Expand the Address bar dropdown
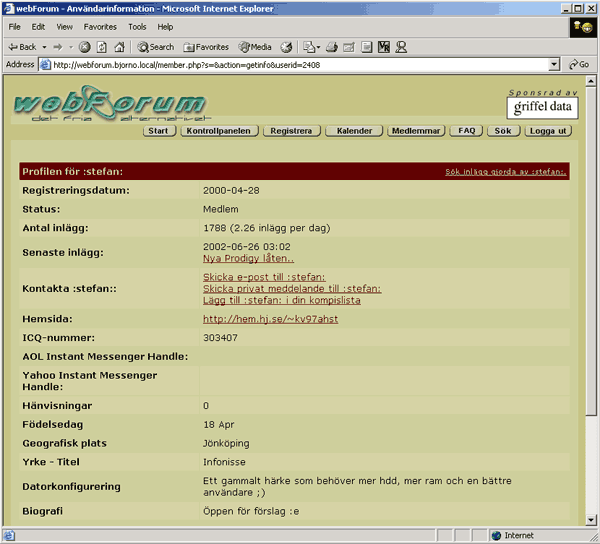The width and height of the screenshot is (600, 544). point(554,65)
